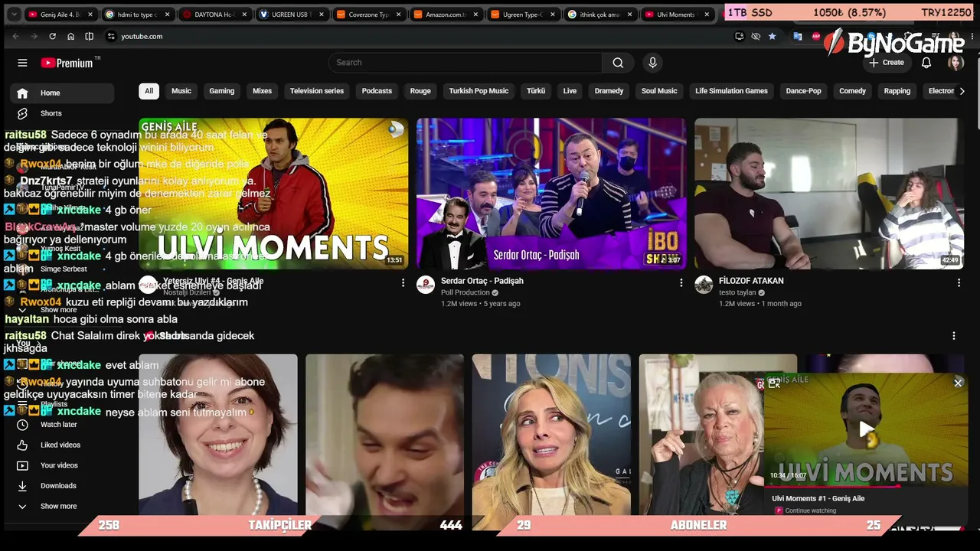Close the Geniş Aile 4. browser tab
Screen dimensions: 980x551
click(90, 15)
